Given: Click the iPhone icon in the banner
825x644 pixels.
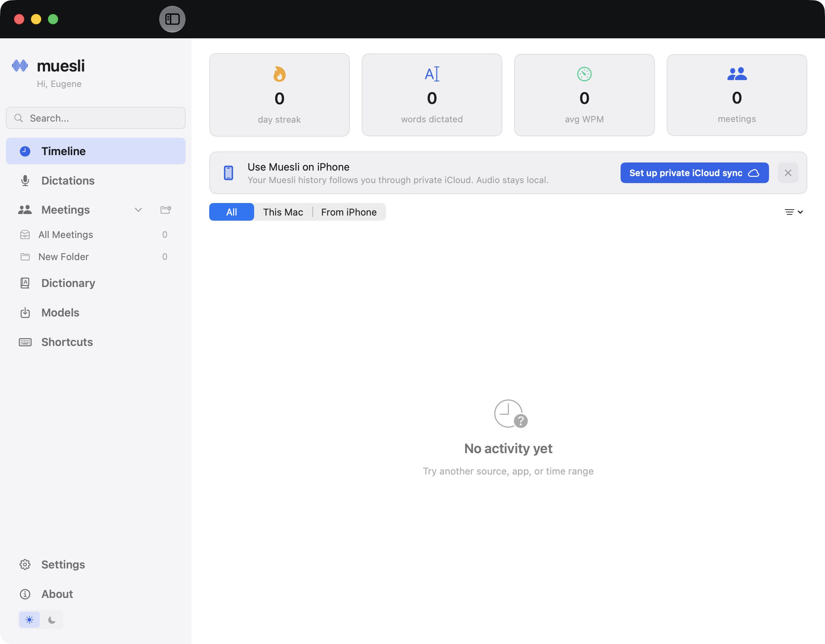Looking at the screenshot, I should point(229,173).
